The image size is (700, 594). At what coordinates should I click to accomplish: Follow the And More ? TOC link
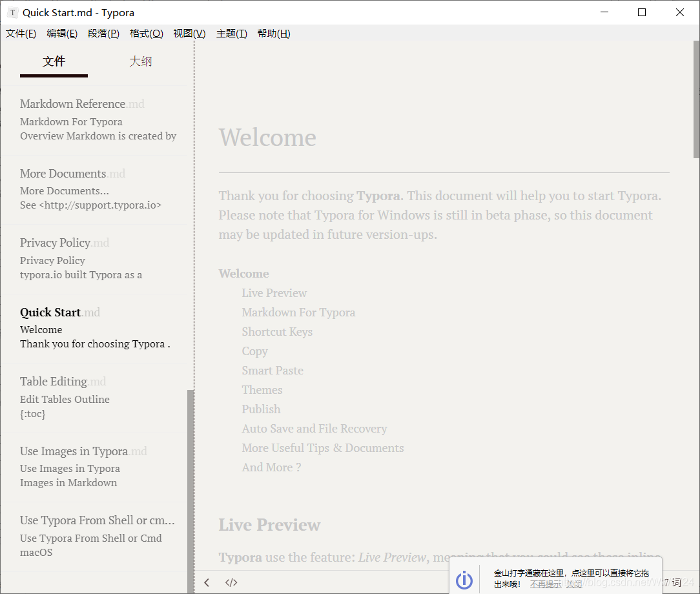[x=271, y=467]
